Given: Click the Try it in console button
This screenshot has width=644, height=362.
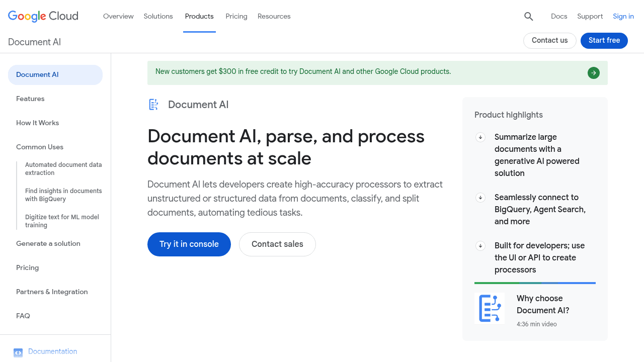Looking at the screenshot, I should coord(189,244).
